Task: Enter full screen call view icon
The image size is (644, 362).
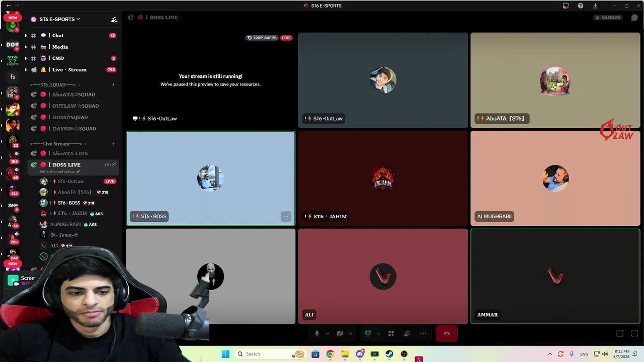Action: (x=634, y=333)
